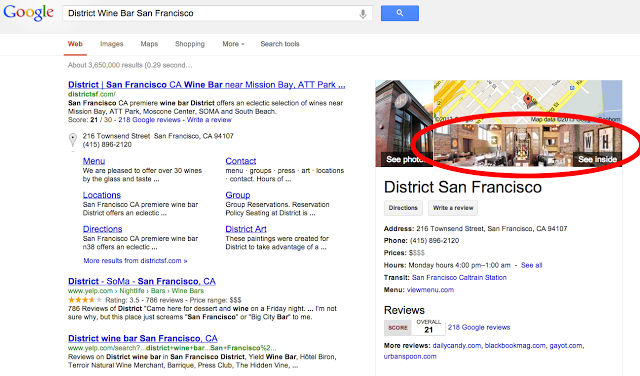Open the Images tab
The image size is (640, 376).
click(111, 44)
